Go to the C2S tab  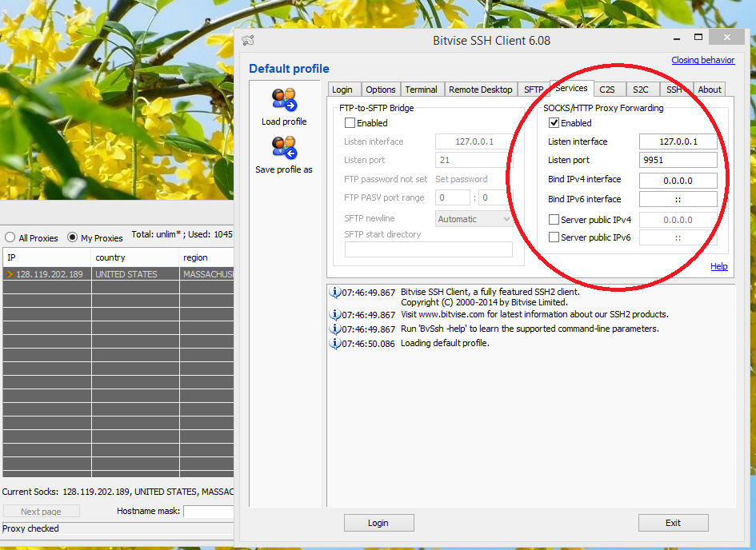[607, 90]
